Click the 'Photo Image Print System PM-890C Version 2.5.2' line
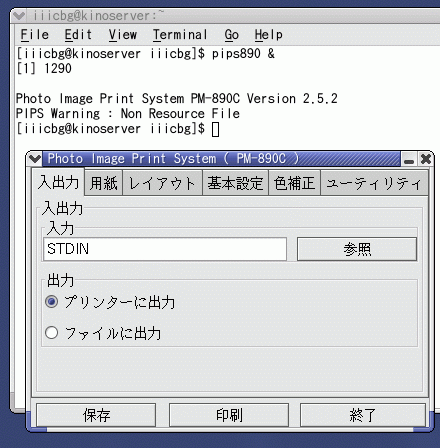Viewport: 440px width, 448px height. tap(177, 99)
